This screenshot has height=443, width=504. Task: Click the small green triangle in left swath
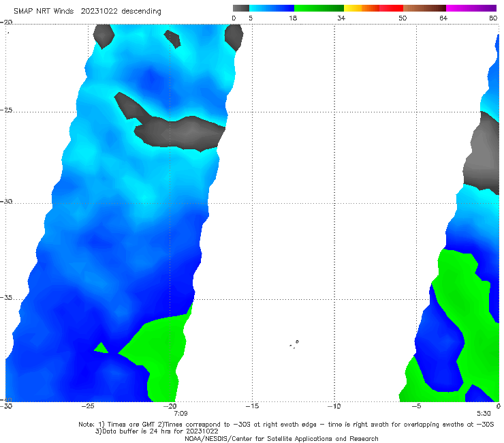click(x=101, y=348)
